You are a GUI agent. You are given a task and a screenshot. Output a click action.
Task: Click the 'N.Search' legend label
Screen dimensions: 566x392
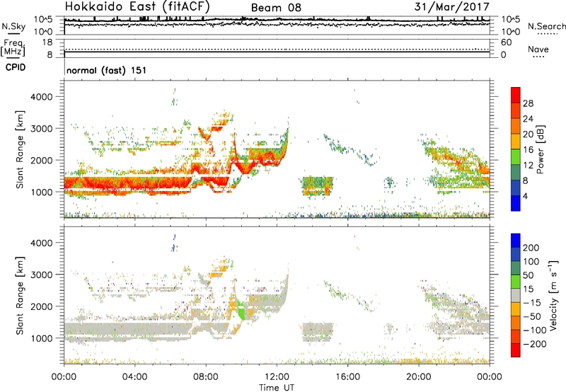click(x=547, y=26)
